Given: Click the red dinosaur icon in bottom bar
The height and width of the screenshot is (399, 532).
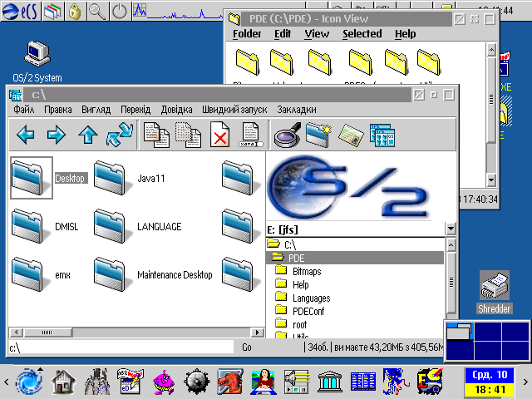Looking at the screenshot, I should pyautogui.click(x=230, y=382).
